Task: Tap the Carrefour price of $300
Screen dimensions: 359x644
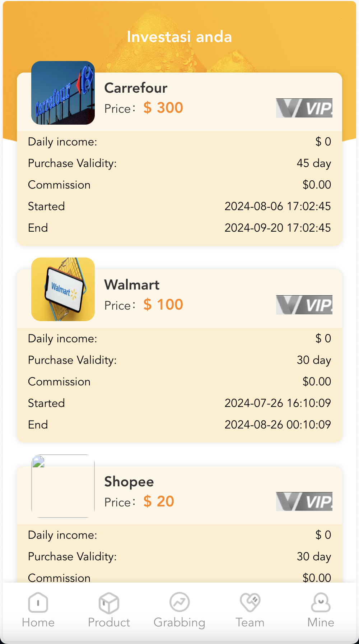Action: [x=163, y=107]
